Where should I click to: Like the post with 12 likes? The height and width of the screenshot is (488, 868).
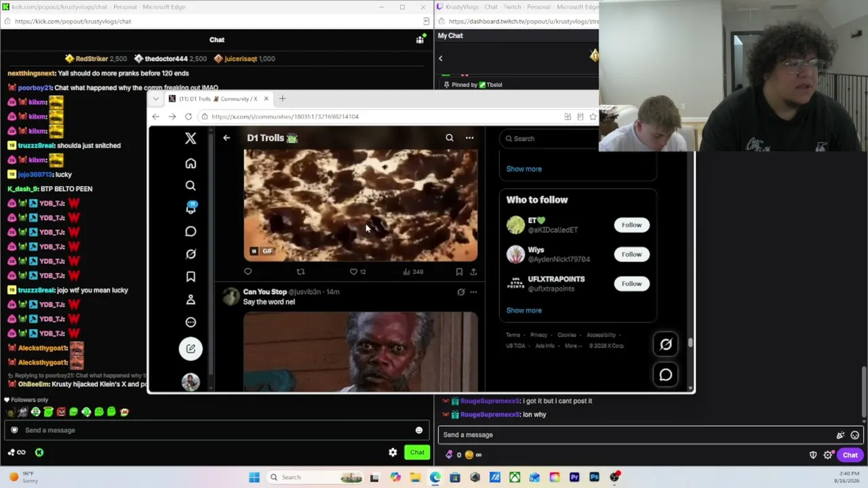357,272
